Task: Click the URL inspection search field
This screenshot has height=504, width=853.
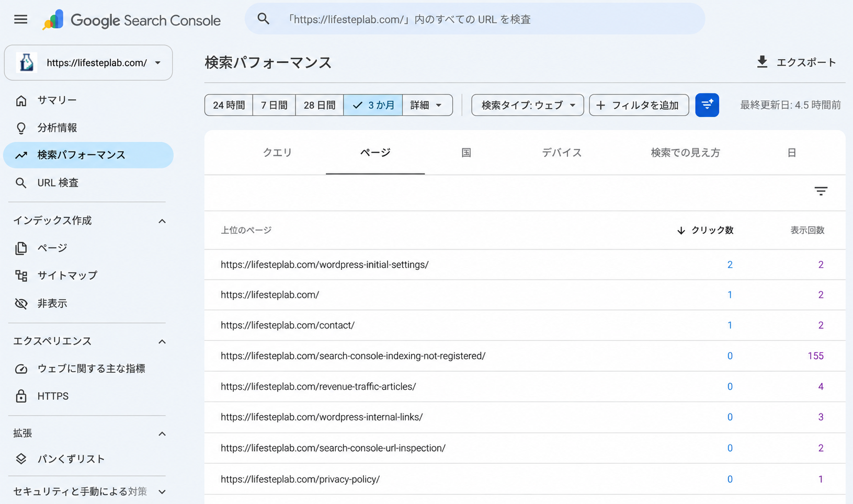Action: tap(475, 19)
